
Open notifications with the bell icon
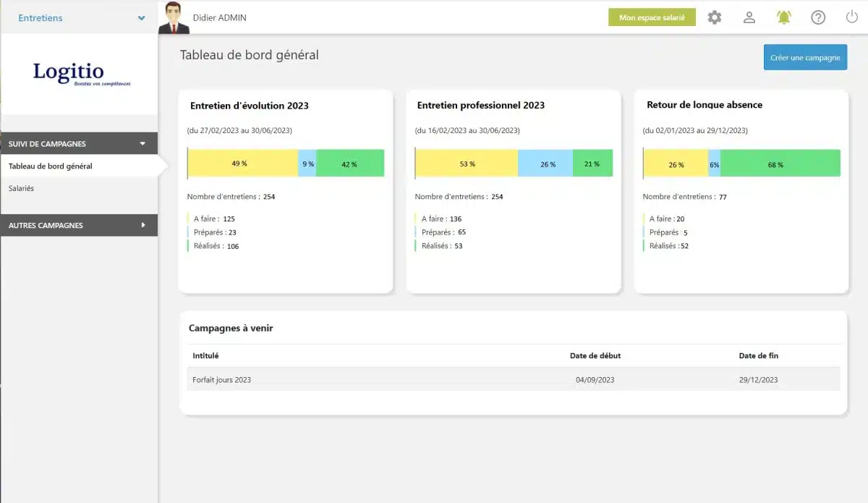[784, 17]
